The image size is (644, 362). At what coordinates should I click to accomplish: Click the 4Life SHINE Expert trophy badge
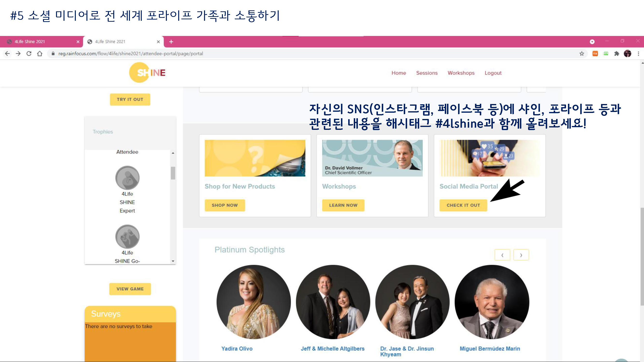[x=127, y=178]
